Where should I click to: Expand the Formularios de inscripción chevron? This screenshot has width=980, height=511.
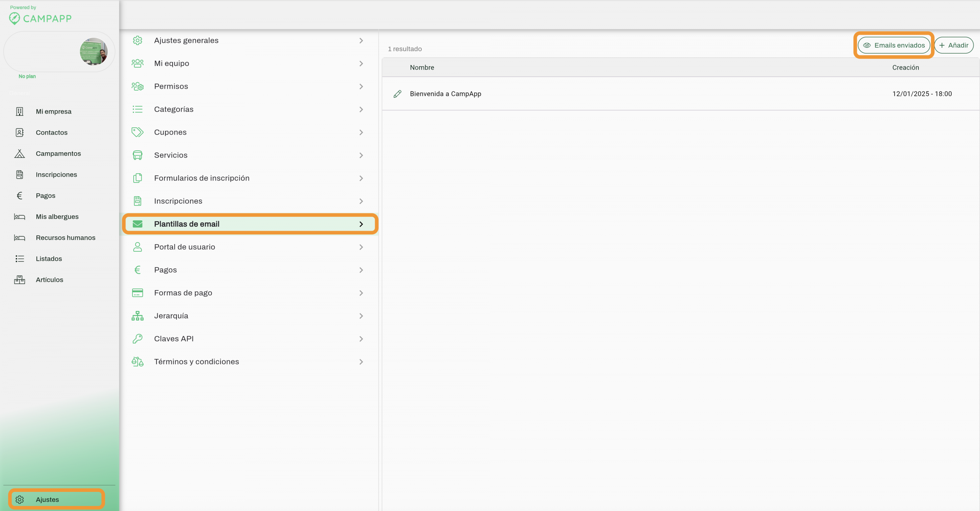[361, 178]
